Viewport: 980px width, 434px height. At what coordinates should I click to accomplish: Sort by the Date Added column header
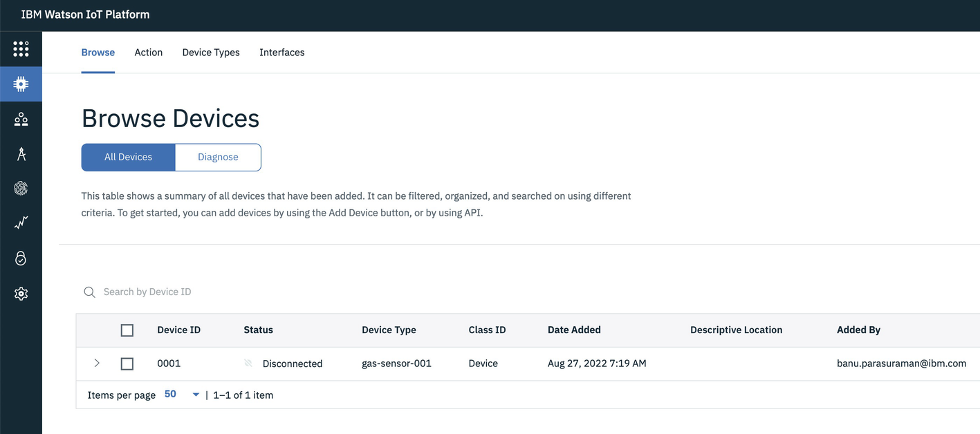tap(574, 330)
